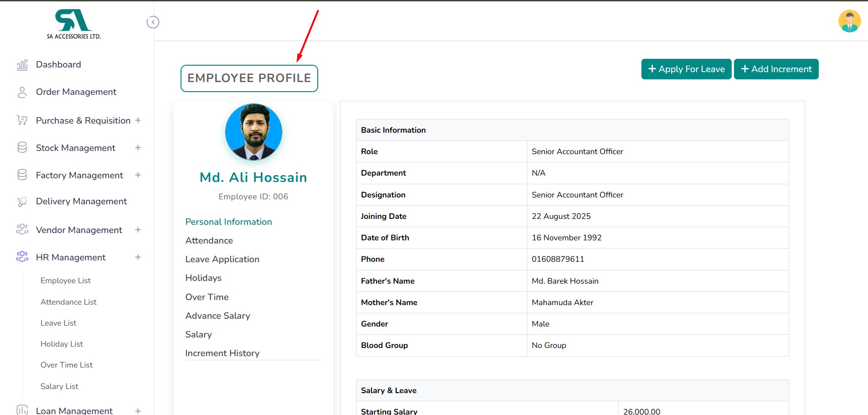This screenshot has width=868, height=415.
Task: Click the Dashboard bar chart icon
Action: tap(22, 65)
